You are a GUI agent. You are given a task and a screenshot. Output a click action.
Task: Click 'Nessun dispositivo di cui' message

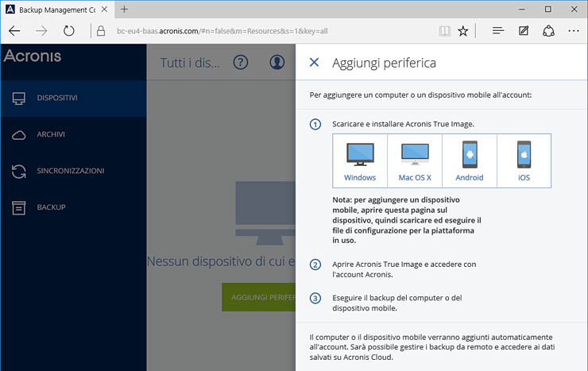[221, 261]
